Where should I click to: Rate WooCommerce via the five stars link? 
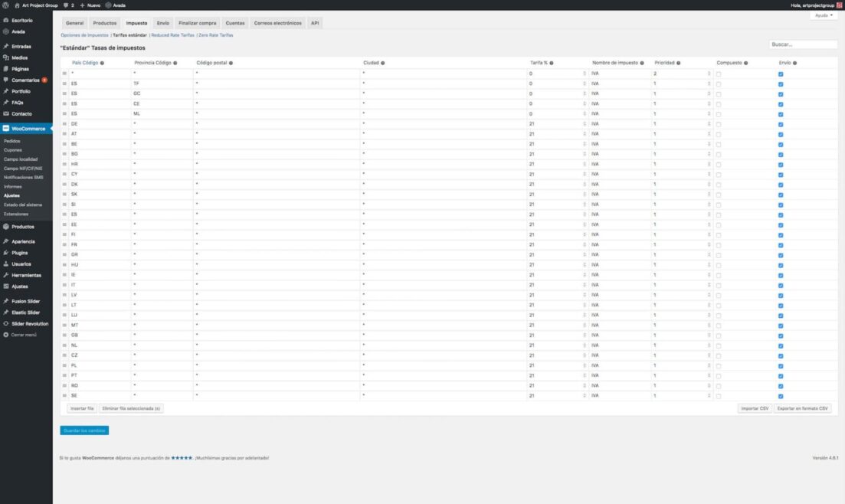coord(182,457)
